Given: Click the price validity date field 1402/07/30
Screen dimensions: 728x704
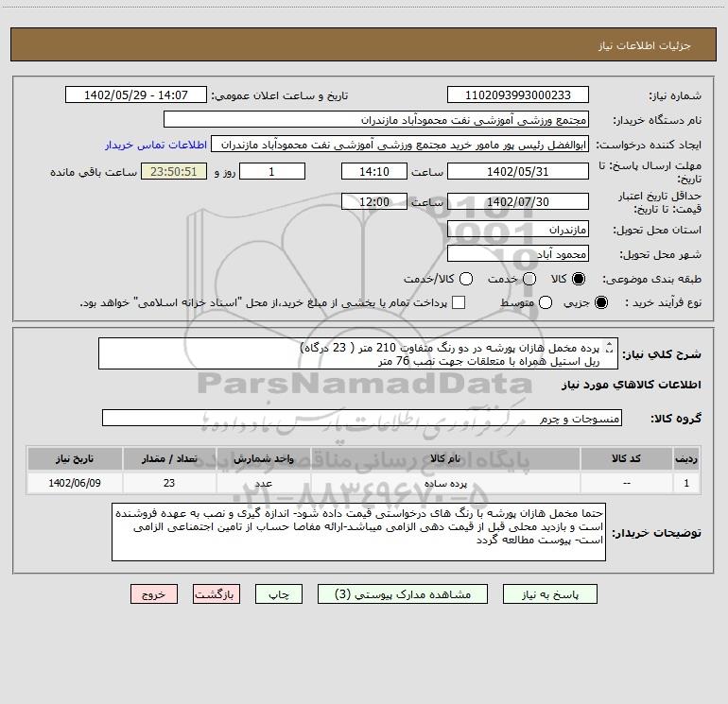Looking at the screenshot, I should (517, 201).
